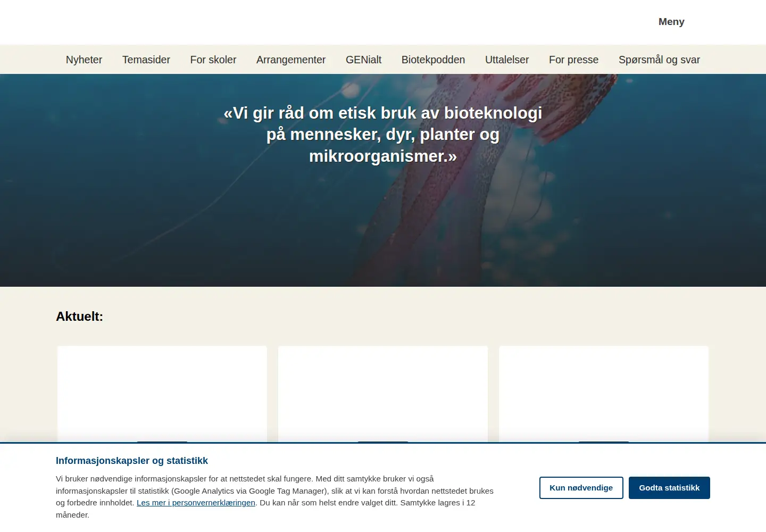
Task: Go to Uttalelser page
Action: click(x=507, y=60)
